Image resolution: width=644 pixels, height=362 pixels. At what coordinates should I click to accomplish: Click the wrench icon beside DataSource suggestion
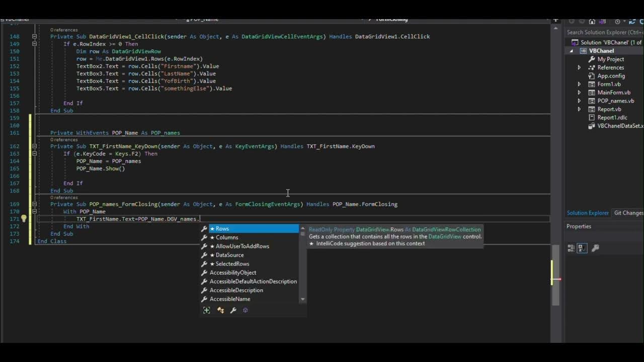pyautogui.click(x=204, y=255)
